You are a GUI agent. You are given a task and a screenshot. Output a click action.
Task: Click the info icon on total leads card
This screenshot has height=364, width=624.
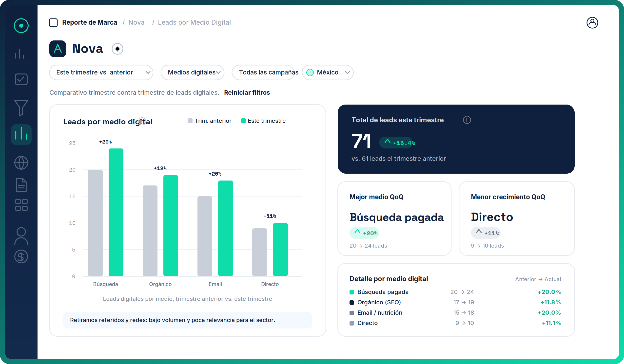[x=467, y=120]
